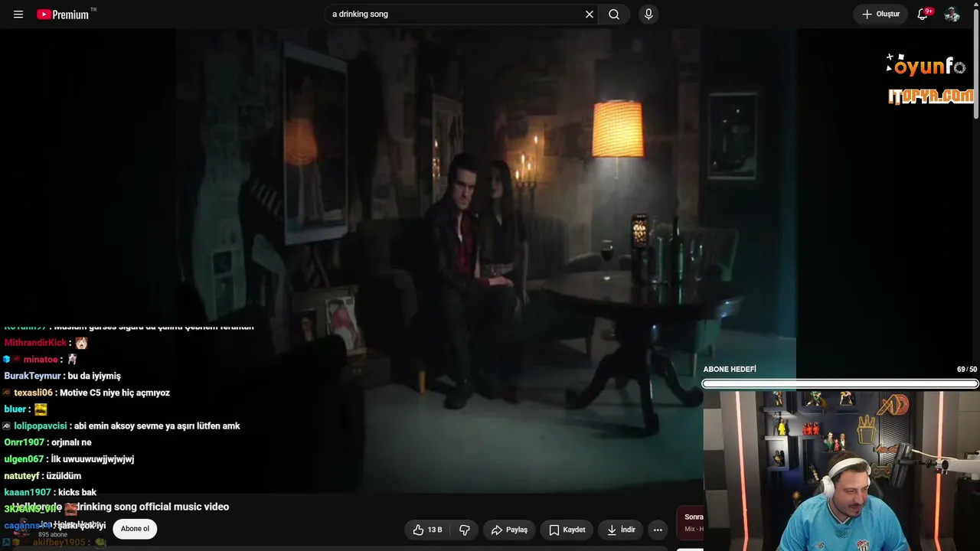Share the video via Paylaş
The width and height of the screenshot is (980, 551).
pos(509,530)
